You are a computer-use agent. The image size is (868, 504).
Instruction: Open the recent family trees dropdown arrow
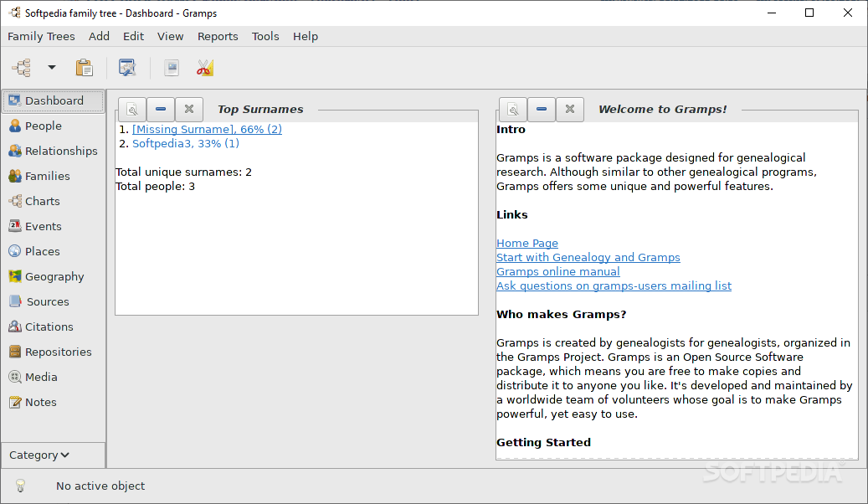pos(52,68)
